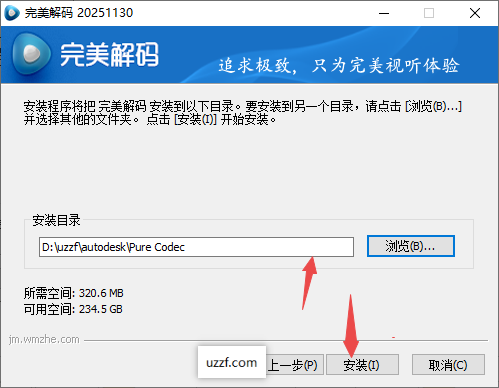499x388 pixels.
Task: Click the jm.wmzhe.com text
Action: 44,339
